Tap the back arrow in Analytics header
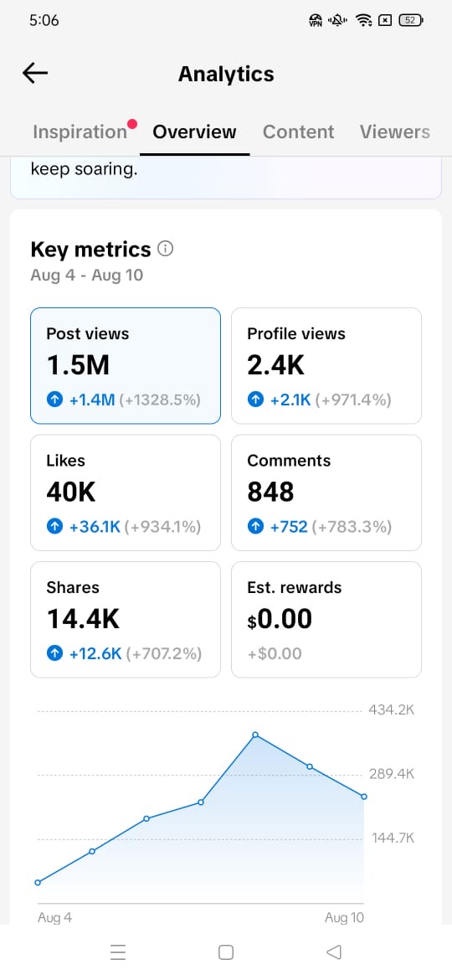Screen dimensions: 452x980 click(x=35, y=73)
